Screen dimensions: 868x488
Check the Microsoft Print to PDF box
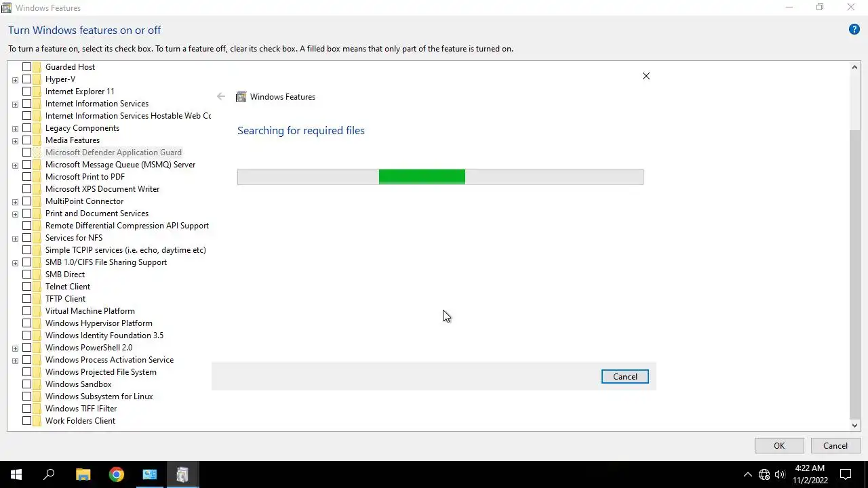[x=27, y=177]
